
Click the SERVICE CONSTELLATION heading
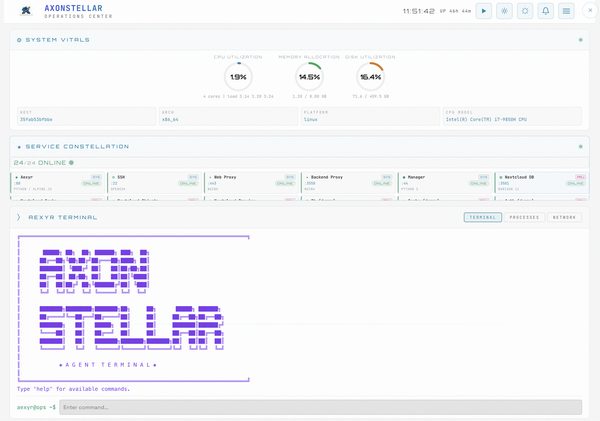[x=77, y=147]
